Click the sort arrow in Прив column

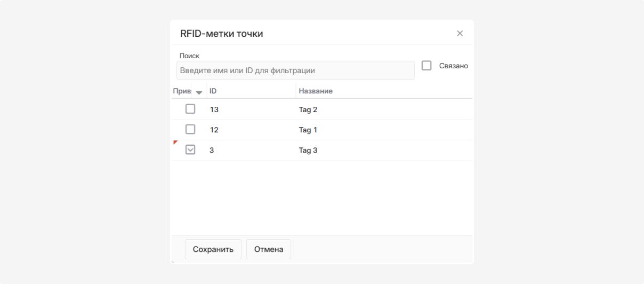coord(199,92)
